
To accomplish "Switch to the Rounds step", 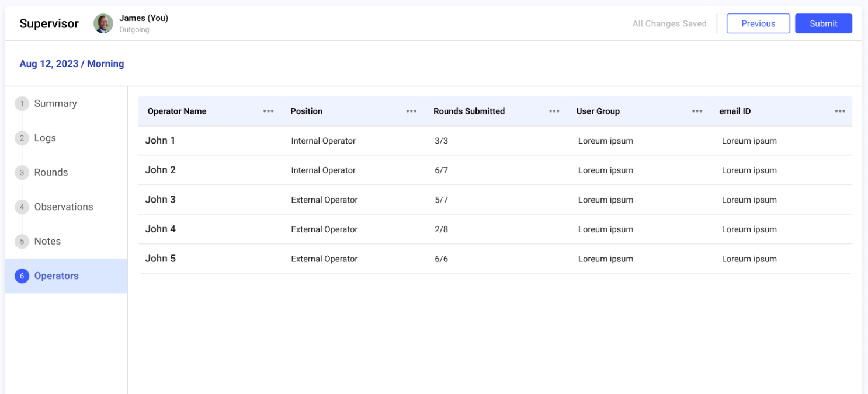I will coord(51,173).
